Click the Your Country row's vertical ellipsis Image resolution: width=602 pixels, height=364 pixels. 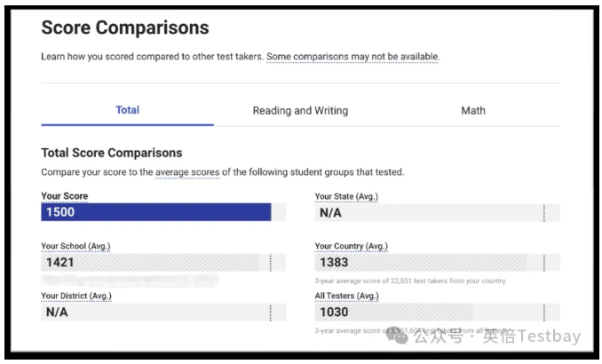(x=544, y=263)
